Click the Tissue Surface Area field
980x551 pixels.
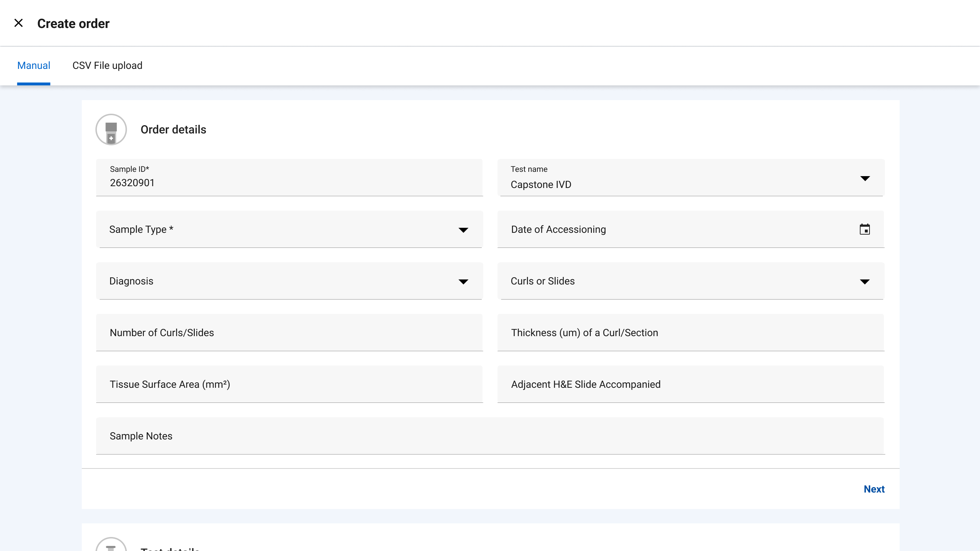pyautogui.click(x=289, y=384)
